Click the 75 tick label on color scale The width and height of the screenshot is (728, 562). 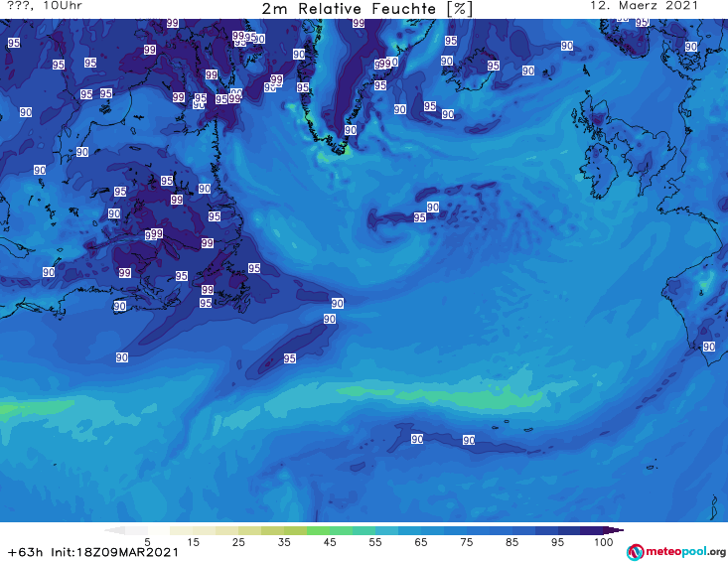click(x=466, y=542)
